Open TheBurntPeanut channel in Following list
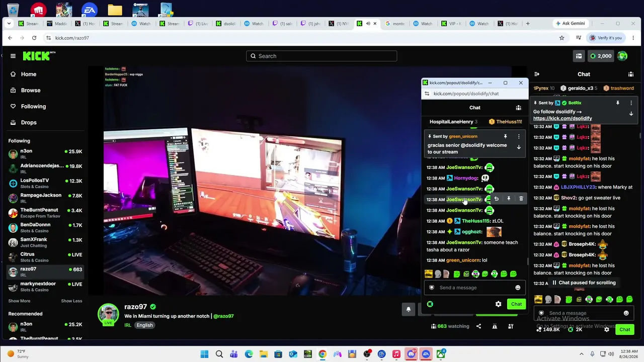 (x=45, y=213)
